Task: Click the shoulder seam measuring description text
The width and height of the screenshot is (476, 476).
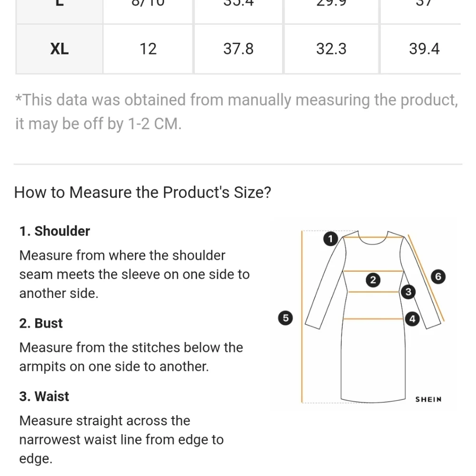Action: (x=134, y=274)
